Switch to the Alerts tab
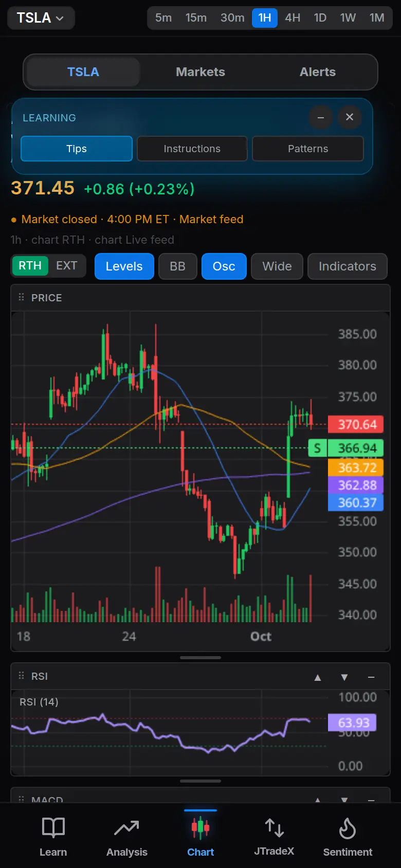Image resolution: width=401 pixels, height=868 pixels. (318, 72)
